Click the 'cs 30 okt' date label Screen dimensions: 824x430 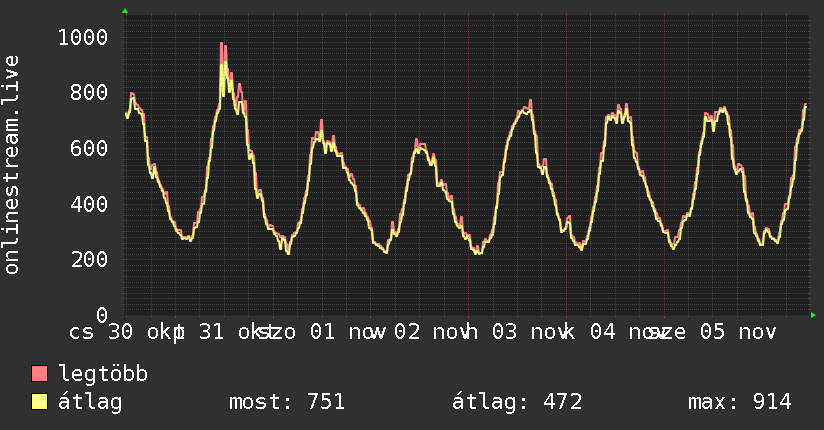pyautogui.click(x=127, y=332)
